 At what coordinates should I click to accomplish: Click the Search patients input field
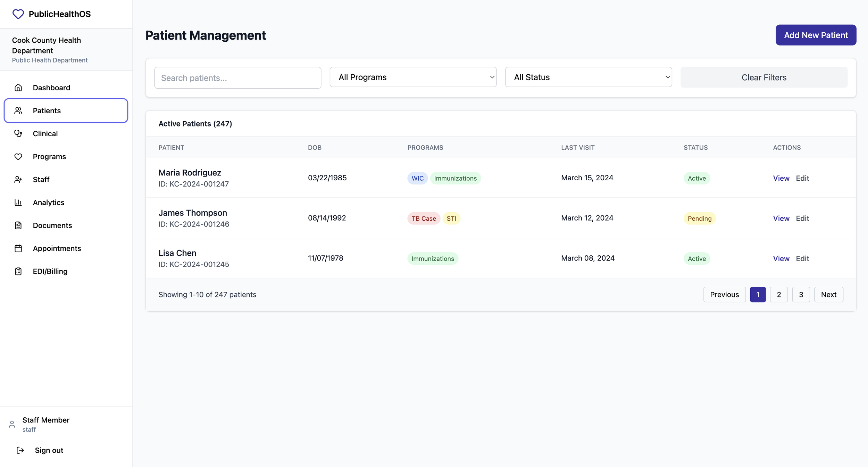coord(237,78)
